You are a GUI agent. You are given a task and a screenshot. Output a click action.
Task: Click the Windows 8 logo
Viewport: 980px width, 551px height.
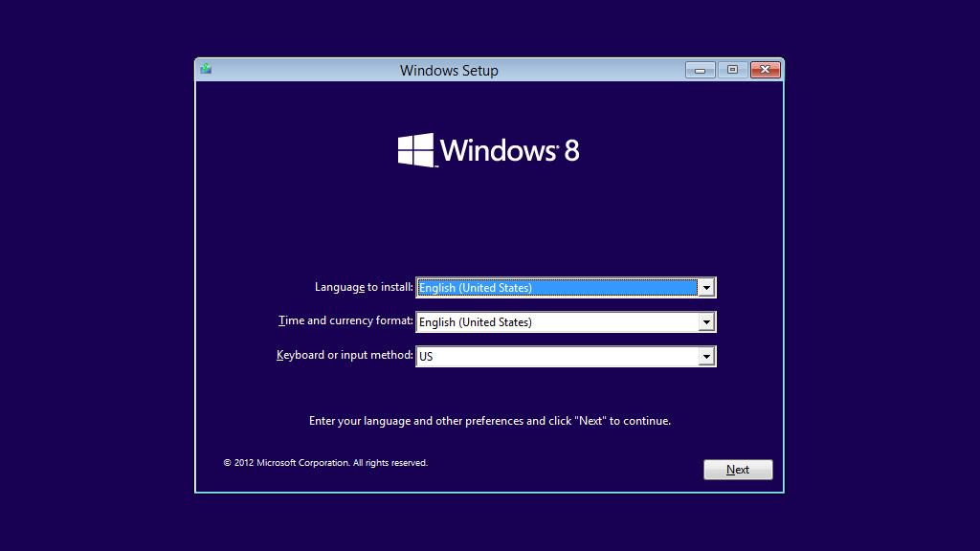[x=489, y=150]
